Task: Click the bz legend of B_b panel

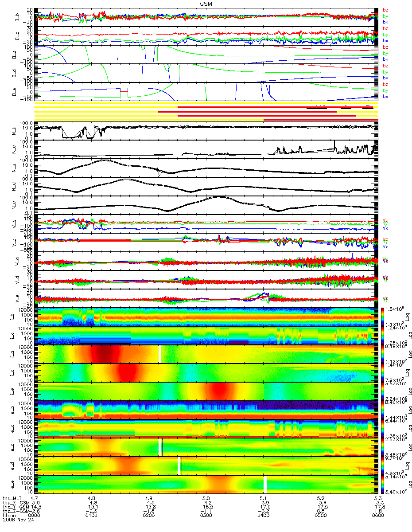Action: coord(386,10)
